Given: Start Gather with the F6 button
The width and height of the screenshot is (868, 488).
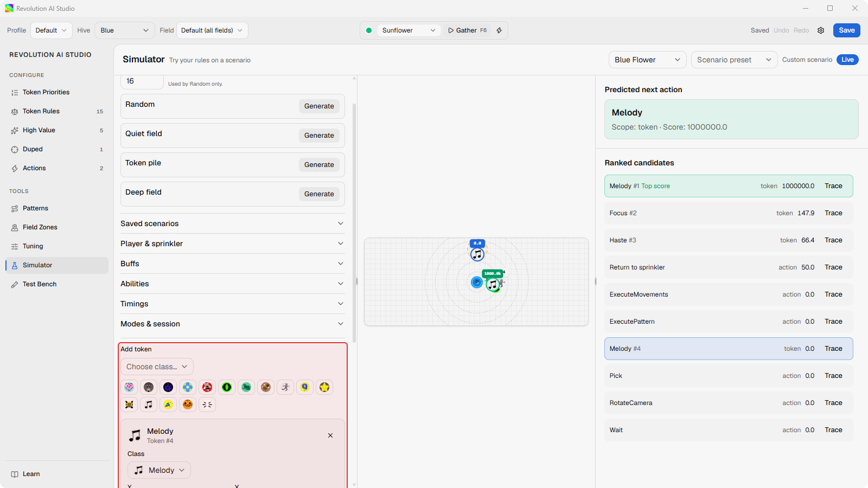Looking at the screenshot, I should [x=467, y=30].
